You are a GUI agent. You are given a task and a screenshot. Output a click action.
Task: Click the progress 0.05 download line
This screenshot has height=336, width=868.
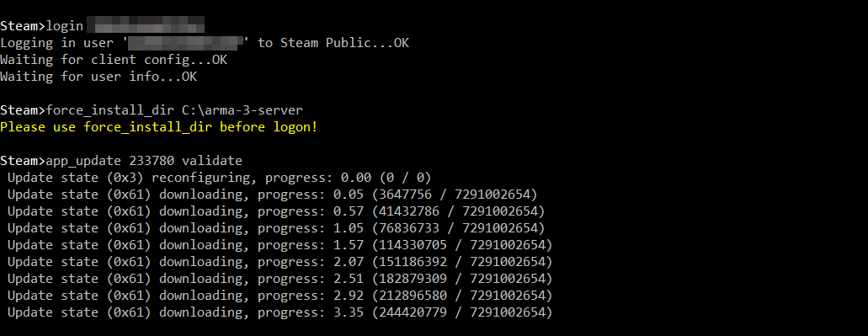pyautogui.click(x=273, y=195)
